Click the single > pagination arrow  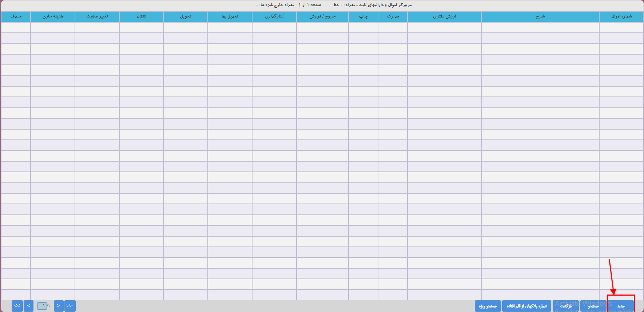coord(59,306)
